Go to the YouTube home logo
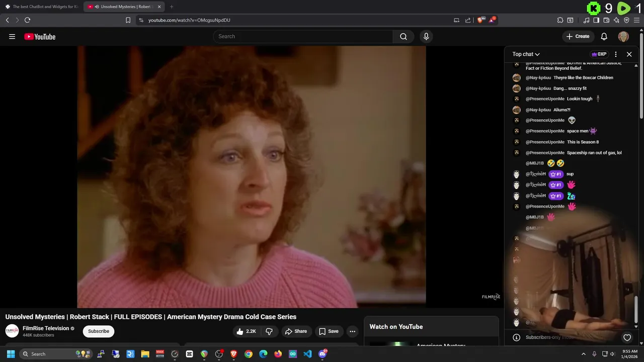The width and height of the screenshot is (644, 362). pos(40,37)
